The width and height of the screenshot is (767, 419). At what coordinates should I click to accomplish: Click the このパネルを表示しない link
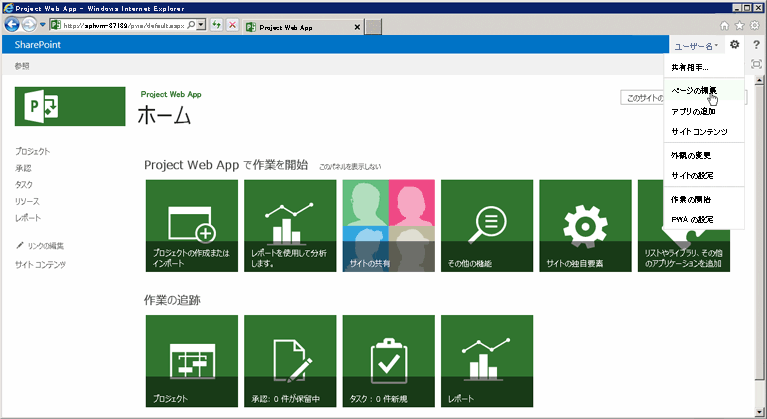tap(350, 167)
